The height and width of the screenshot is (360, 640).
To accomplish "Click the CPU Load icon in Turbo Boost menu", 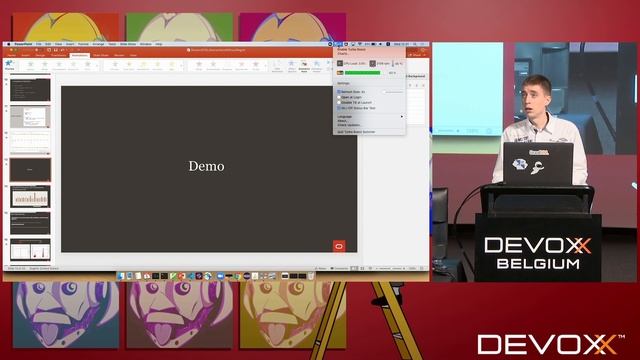I will point(340,63).
